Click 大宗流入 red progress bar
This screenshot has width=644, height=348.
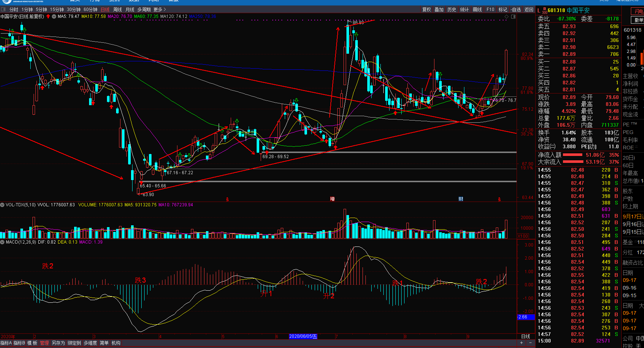[573, 162]
